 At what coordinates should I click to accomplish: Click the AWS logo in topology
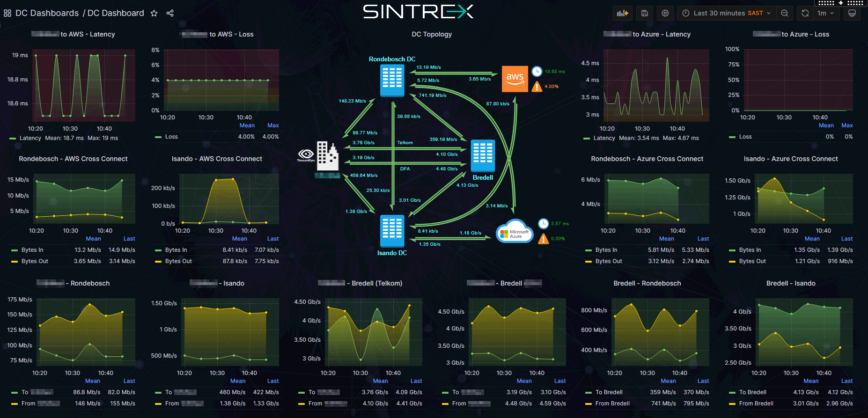point(515,79)
